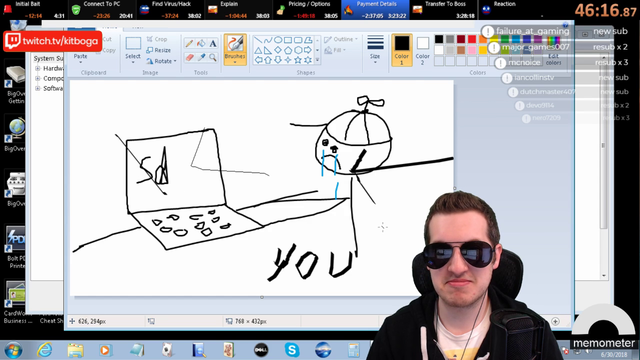The image size is (640, 360).
Task: Pick the brown color swatch
Action: [461, 50]
